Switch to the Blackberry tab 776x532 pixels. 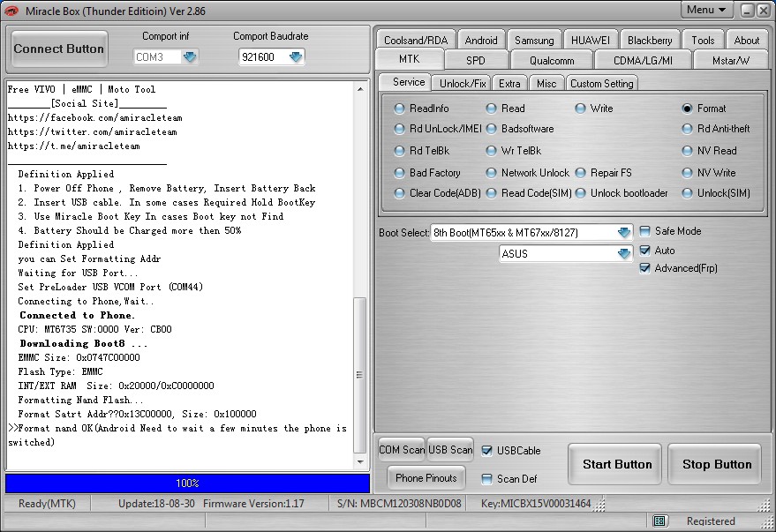click(x=650, y=40)
